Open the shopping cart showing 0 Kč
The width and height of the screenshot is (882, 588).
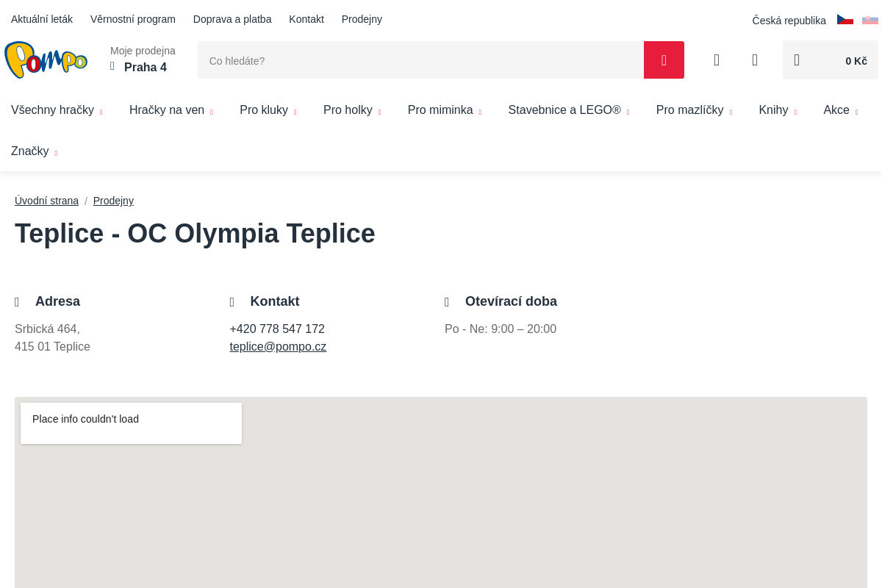coord(830,60)
